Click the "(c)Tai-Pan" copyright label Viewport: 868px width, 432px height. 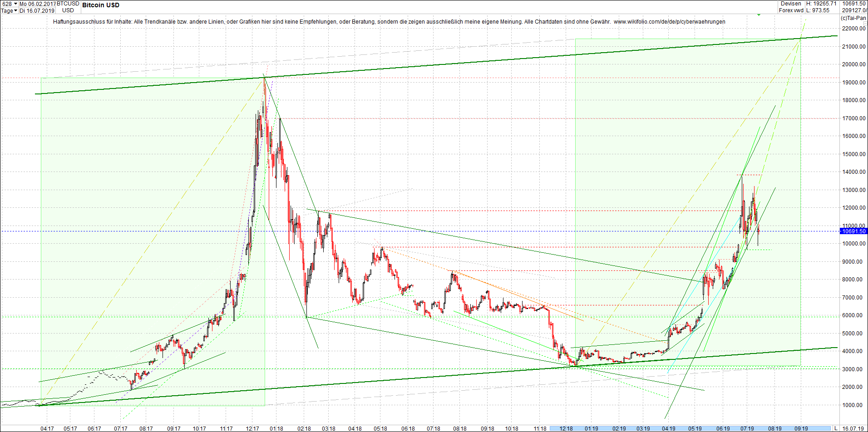(x=853, y=18)
